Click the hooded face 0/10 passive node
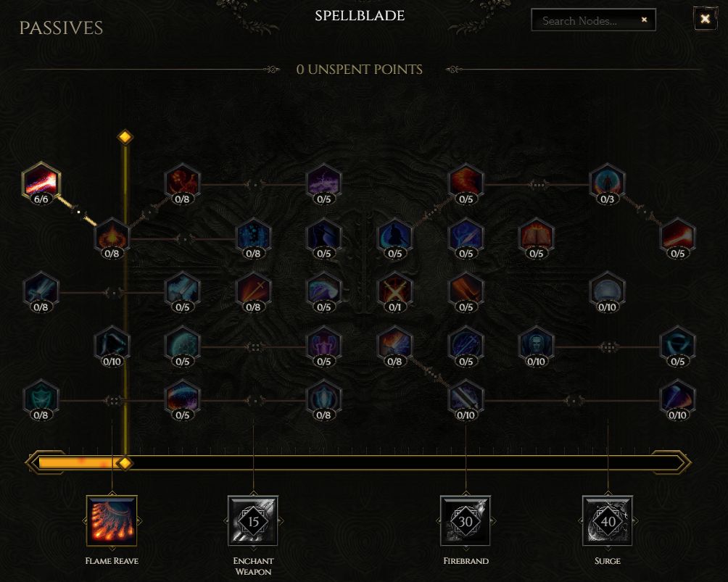 537,346
